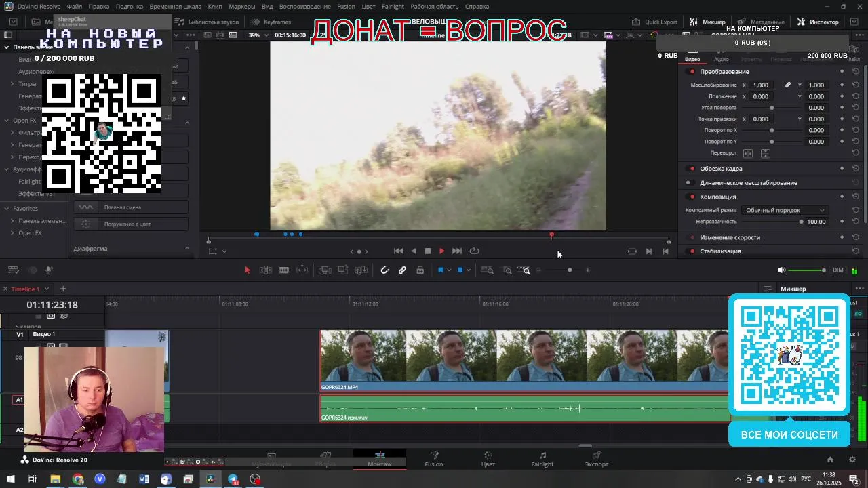Activate the trim edit mode tool
The width and height of the screenshot is (868, 488).
coord(266,270)
